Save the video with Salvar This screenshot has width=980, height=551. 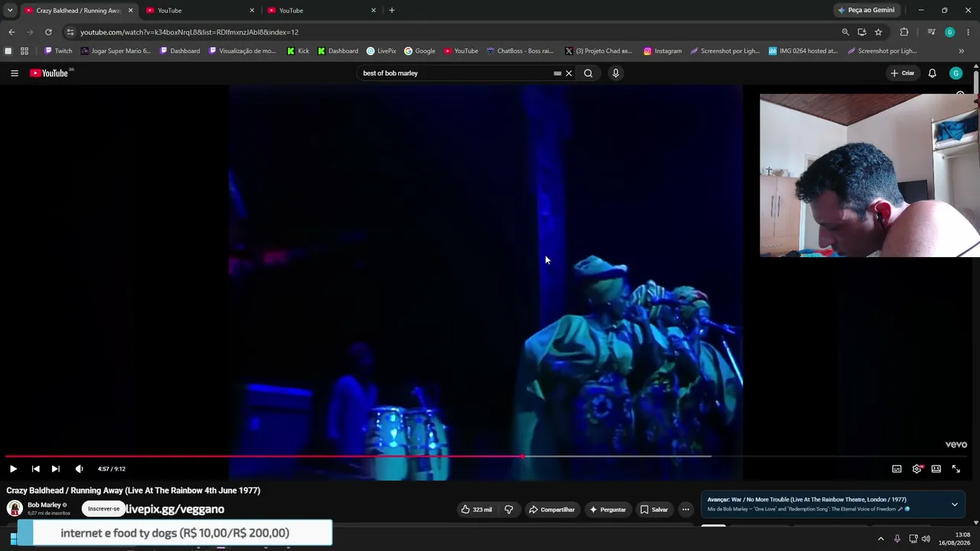[655, 510]
